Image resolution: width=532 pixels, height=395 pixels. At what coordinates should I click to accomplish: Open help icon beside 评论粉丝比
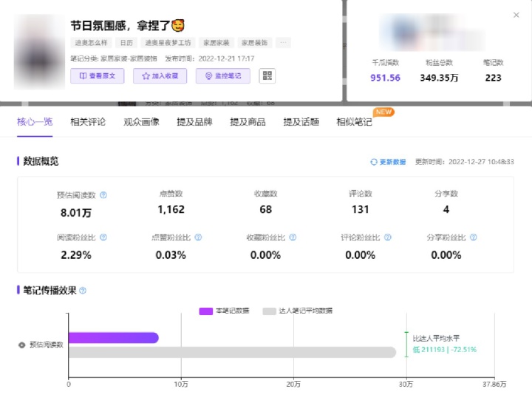coord(387,237)
